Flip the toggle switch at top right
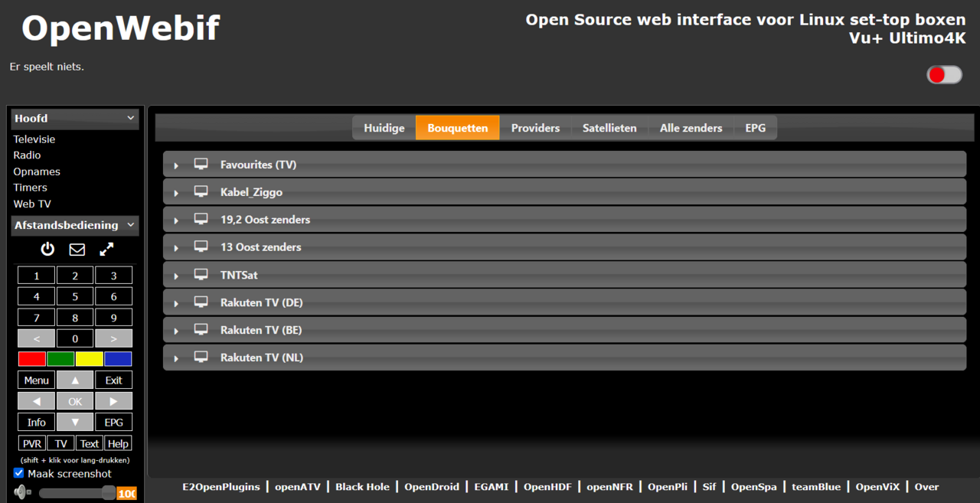Image resolution: width=980 pixels, height=503 pixels. pyautogui.click(x=944, y=74)
